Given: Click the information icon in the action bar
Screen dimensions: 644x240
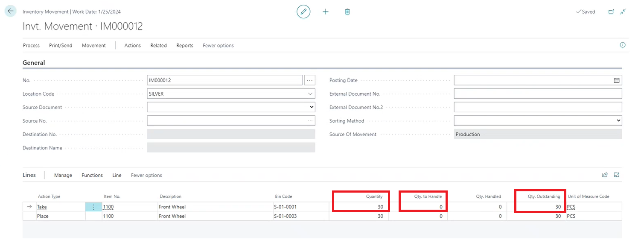Looking at the screenshot, I should click(622, 45).
